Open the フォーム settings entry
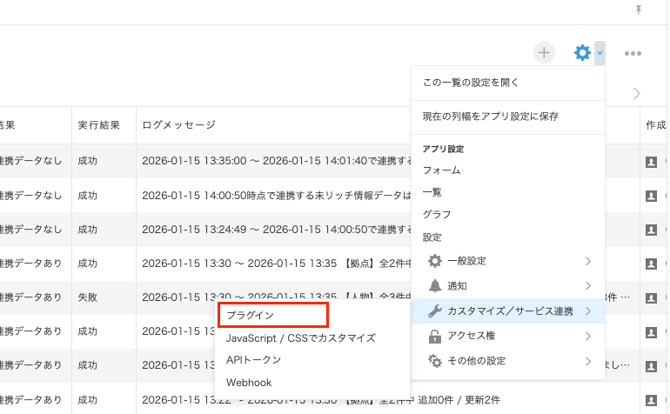670x414 pixels. (441, 170)
